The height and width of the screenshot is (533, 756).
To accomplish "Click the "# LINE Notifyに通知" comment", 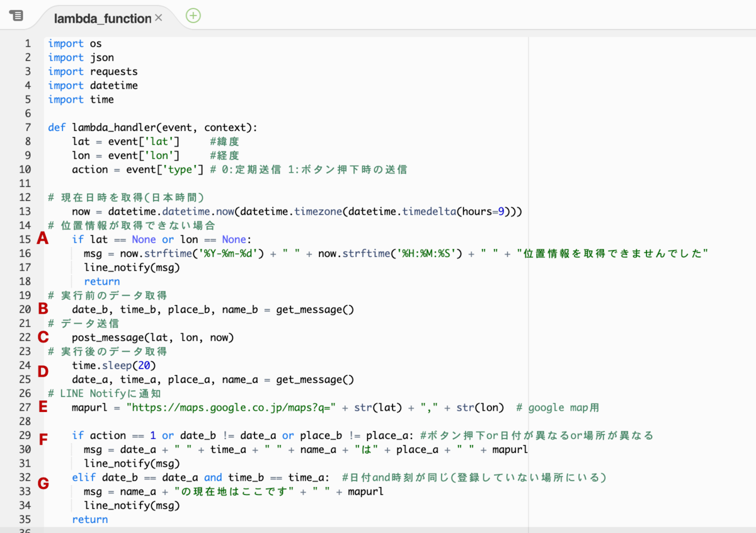I will 105,393.
